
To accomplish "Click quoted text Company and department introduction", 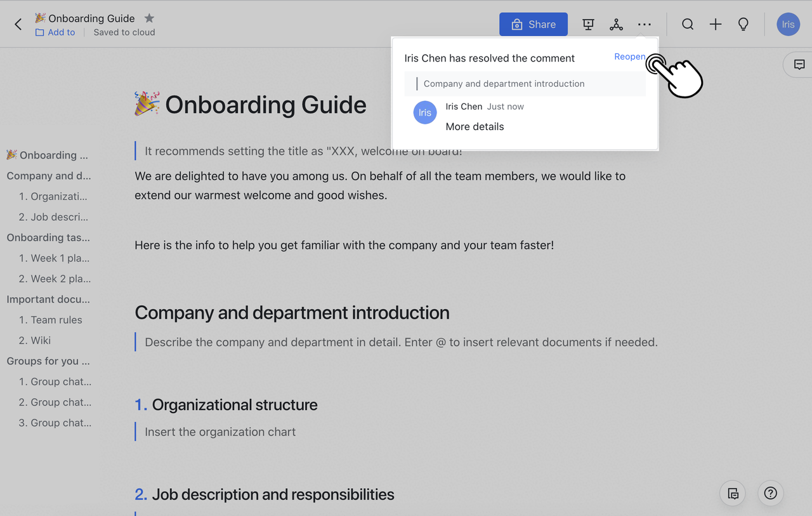I will [504, 84].
